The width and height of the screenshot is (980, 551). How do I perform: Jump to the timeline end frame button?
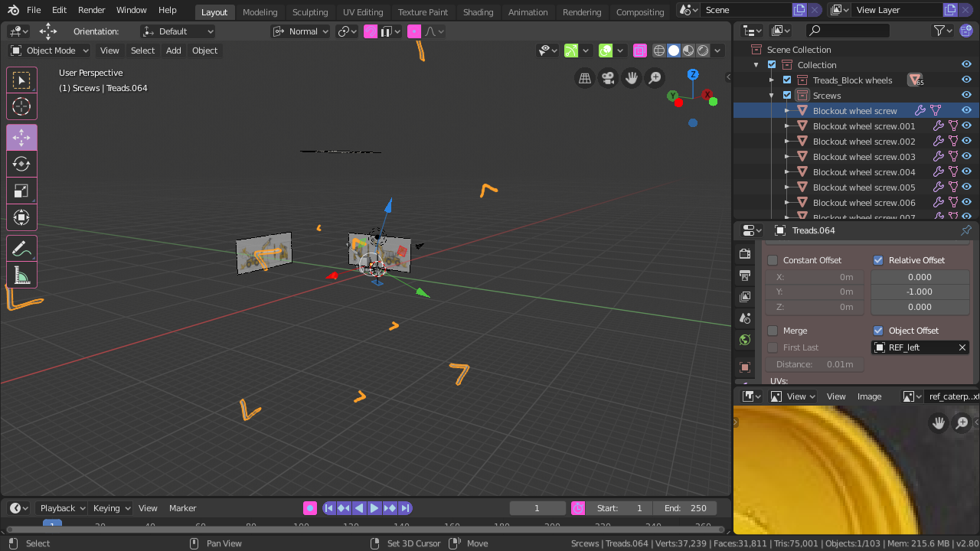click(x=405, y=508)
